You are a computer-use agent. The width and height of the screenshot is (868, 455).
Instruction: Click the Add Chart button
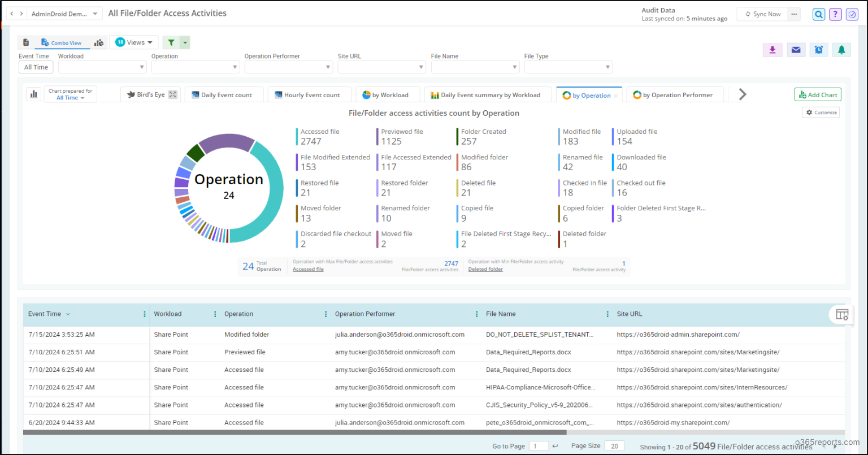tap(818, 95)
